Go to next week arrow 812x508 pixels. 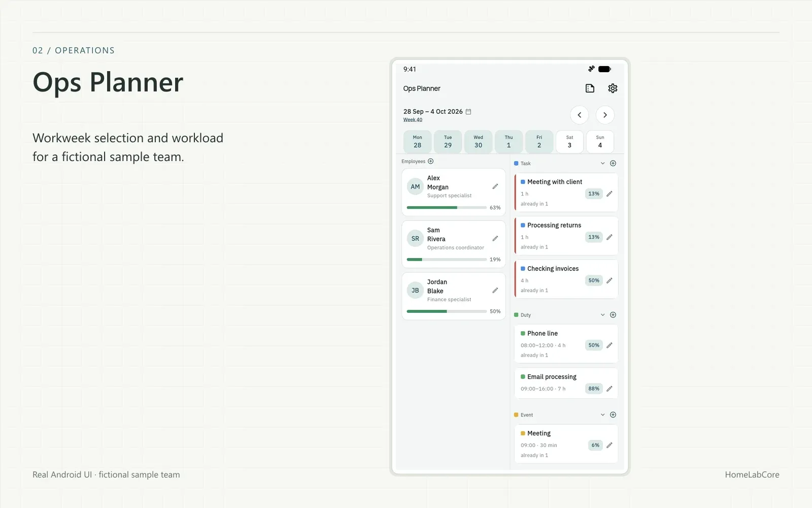click(605, 115)
